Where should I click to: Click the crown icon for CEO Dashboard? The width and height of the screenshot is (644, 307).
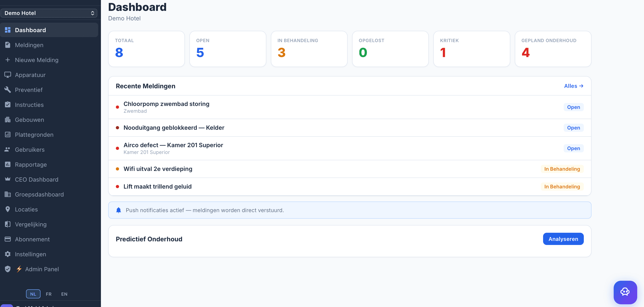tap(8, 179)
